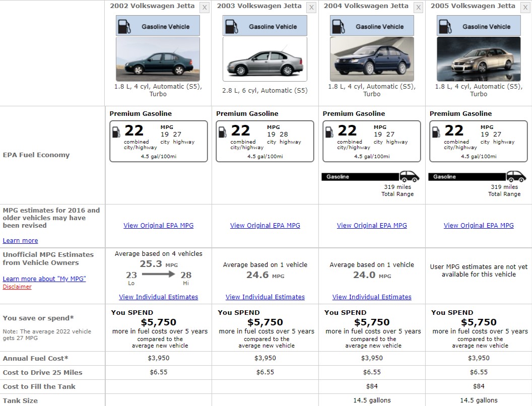532x406 pixels.
Task: Click gas pump icon for 2005 Jetta Gasoline Vehicle
Action: click(445, 27)
